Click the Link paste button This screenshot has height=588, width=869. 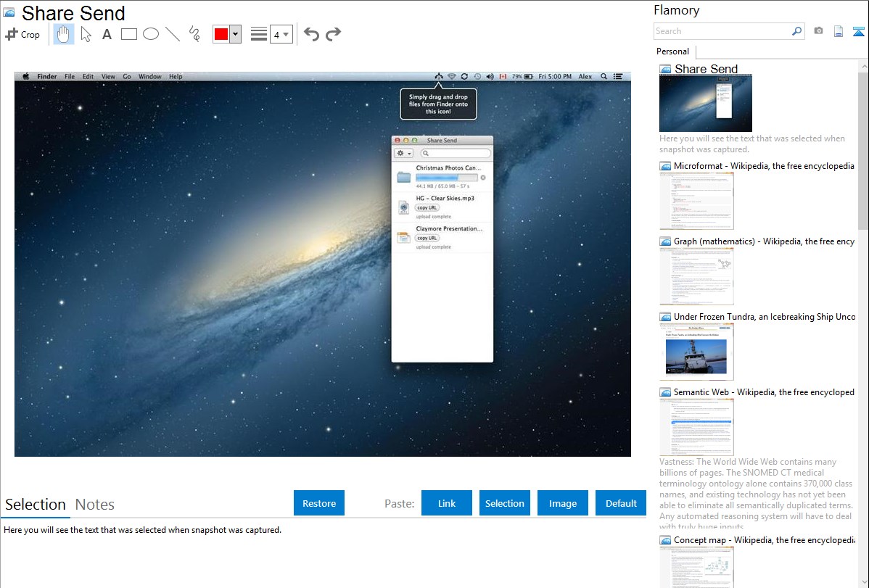click(x=447, y=503)
